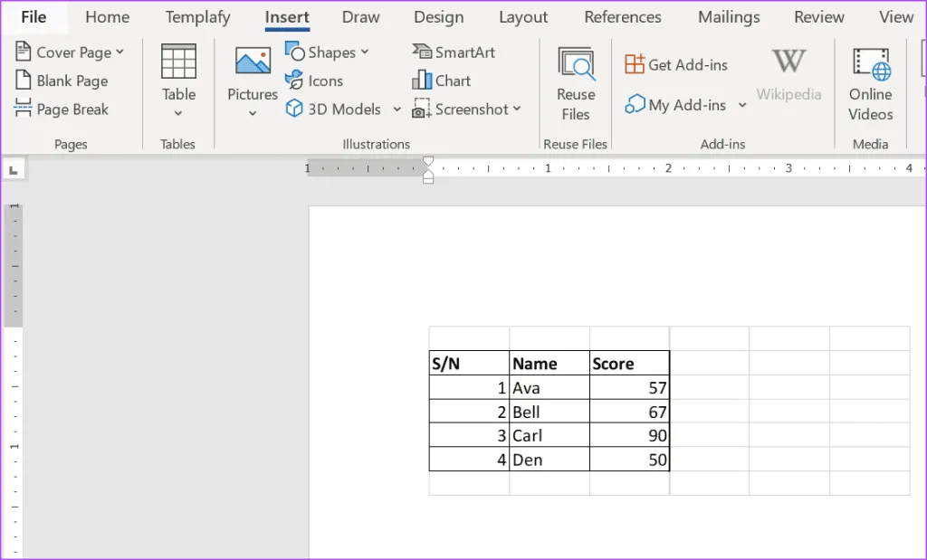Insert Online Videos
The image size is (927, 560).
[870, 83]
